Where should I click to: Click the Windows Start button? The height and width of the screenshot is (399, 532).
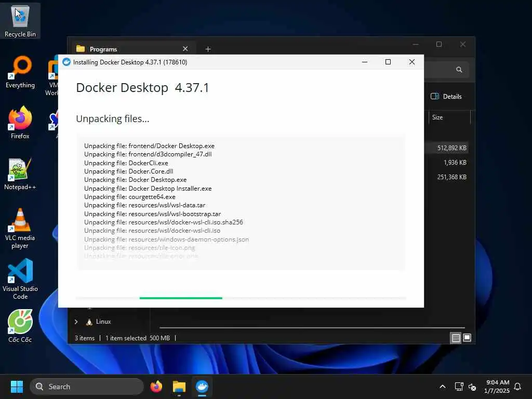[17, 387]
